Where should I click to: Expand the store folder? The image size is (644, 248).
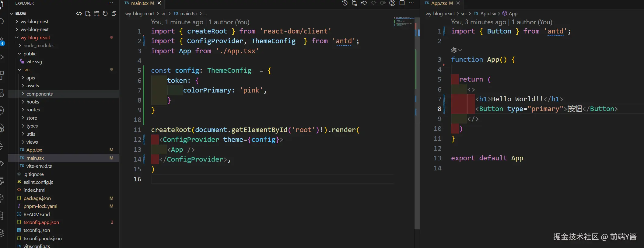[x=23, y=118]
